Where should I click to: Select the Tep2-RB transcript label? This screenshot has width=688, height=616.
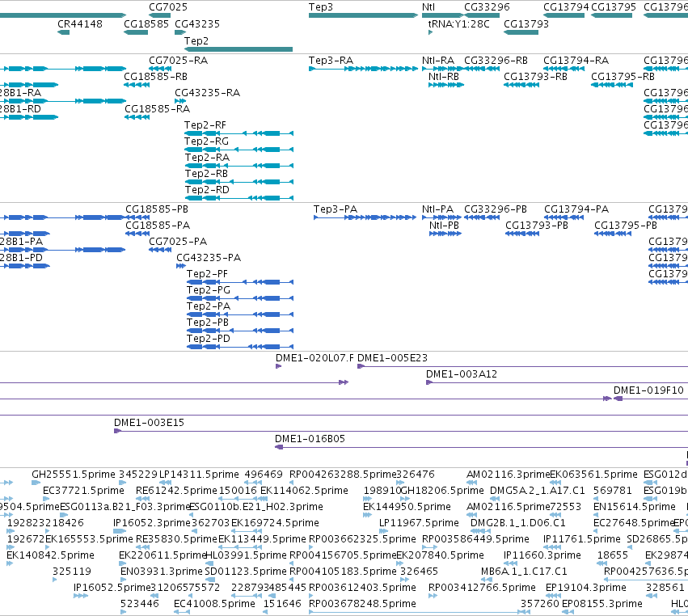pyautogui.click(x=206, y=173)
